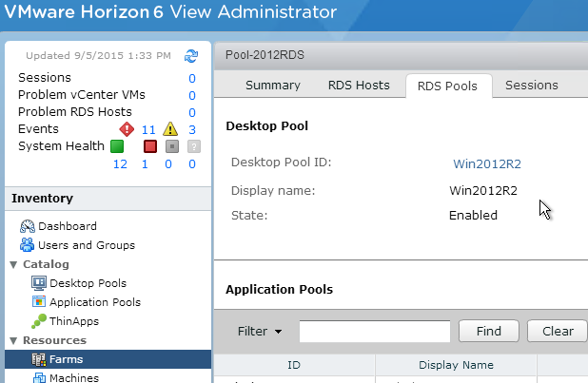Open Machines under Resources
The image size is (588, 383).
[x=74, y=377]
